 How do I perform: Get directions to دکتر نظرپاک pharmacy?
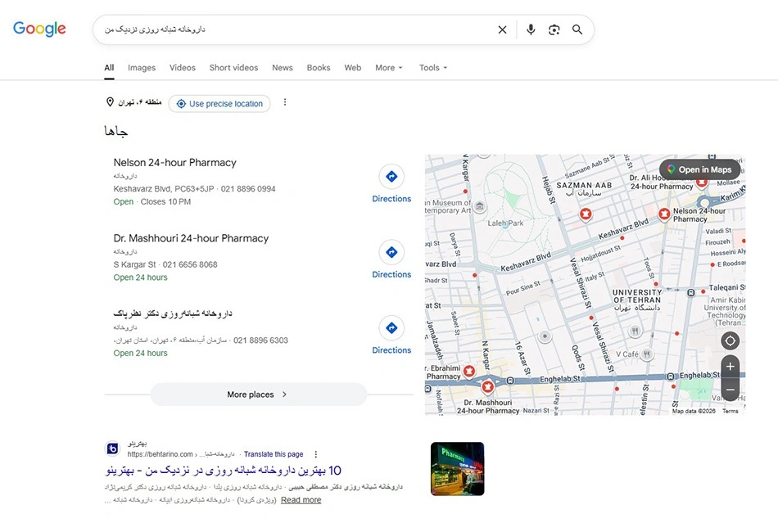tap(391, 336)
